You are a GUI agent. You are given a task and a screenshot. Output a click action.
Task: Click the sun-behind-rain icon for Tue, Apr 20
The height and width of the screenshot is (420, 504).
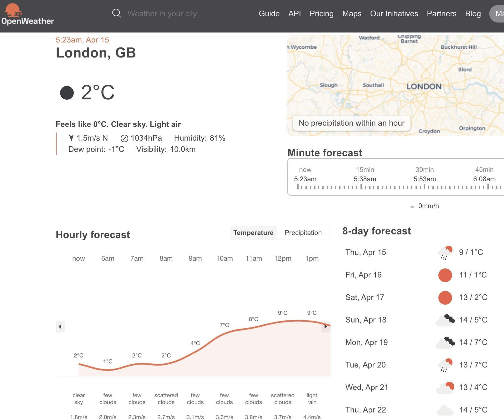tap(445, 365)
